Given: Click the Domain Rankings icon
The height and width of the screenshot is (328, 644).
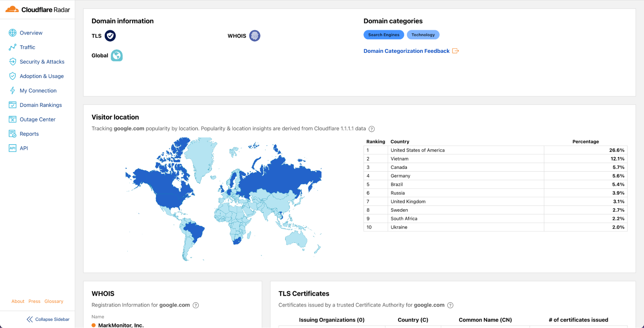Looking at the screenshot, I should (x=13, y=105).
